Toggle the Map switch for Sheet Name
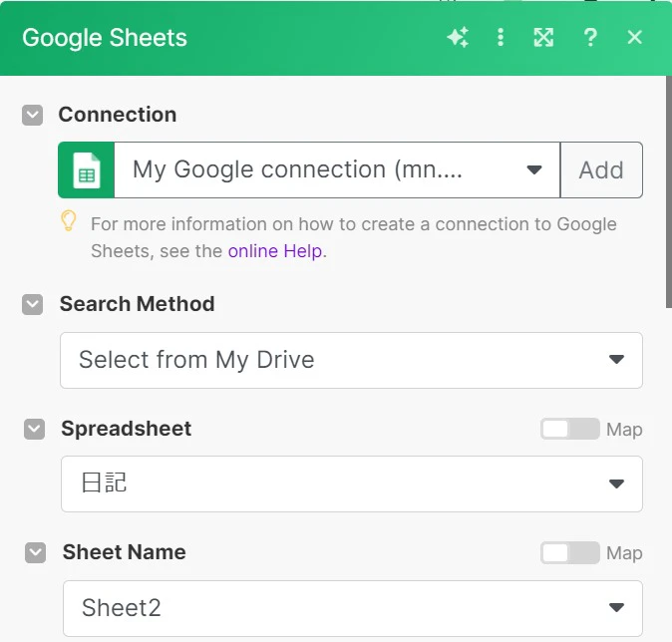Screen dimensions: 672x642 tap(569, 553)
